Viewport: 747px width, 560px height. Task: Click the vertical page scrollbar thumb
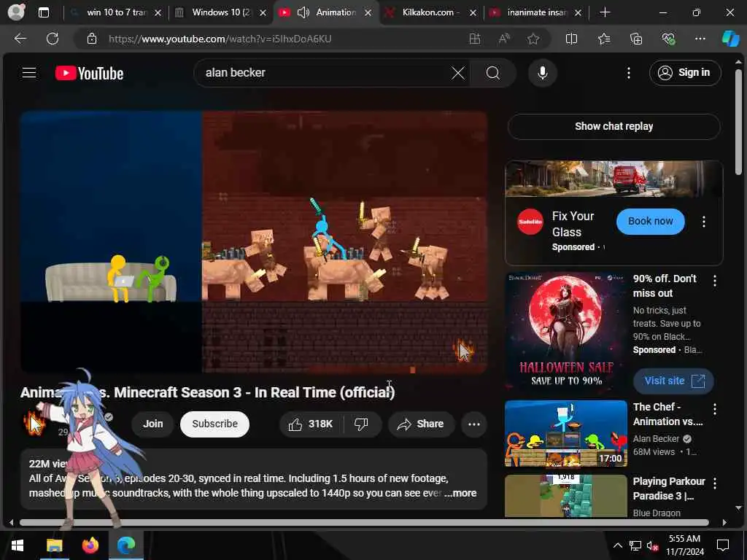pyautogui.click(x=738, y=122)
